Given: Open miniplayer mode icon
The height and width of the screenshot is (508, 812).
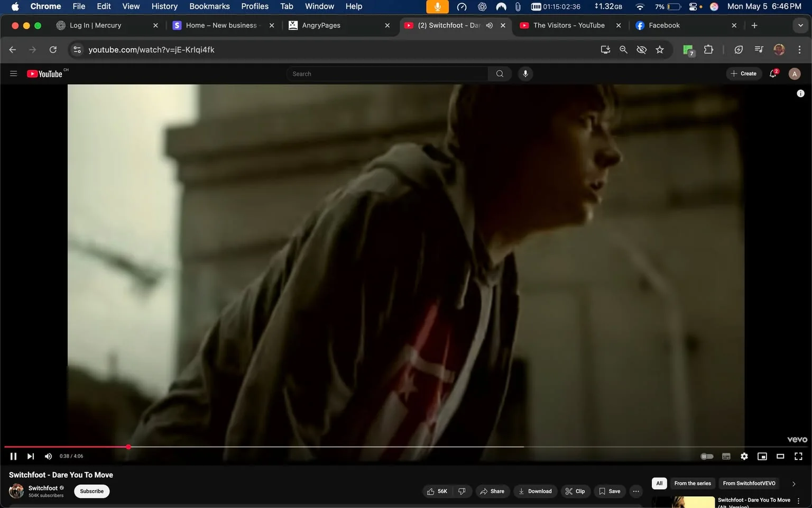Looking at the screenshot, I should (x=762, y=456).
